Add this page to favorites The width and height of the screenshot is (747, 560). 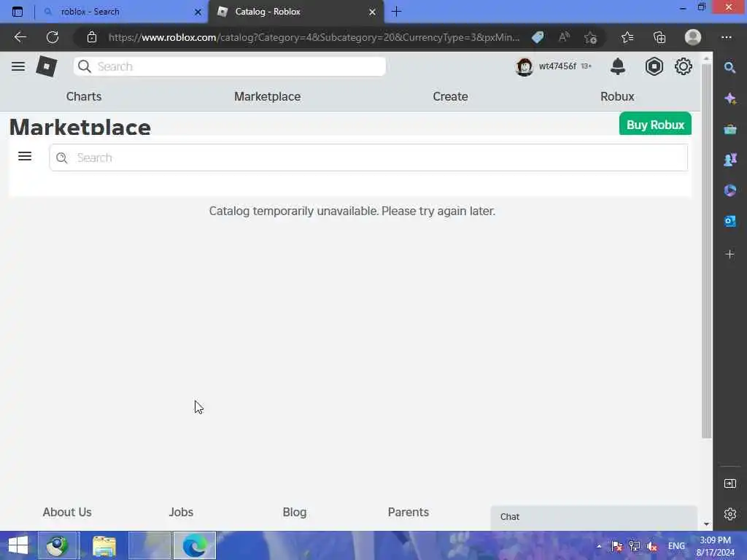click(x=591, y=37)
